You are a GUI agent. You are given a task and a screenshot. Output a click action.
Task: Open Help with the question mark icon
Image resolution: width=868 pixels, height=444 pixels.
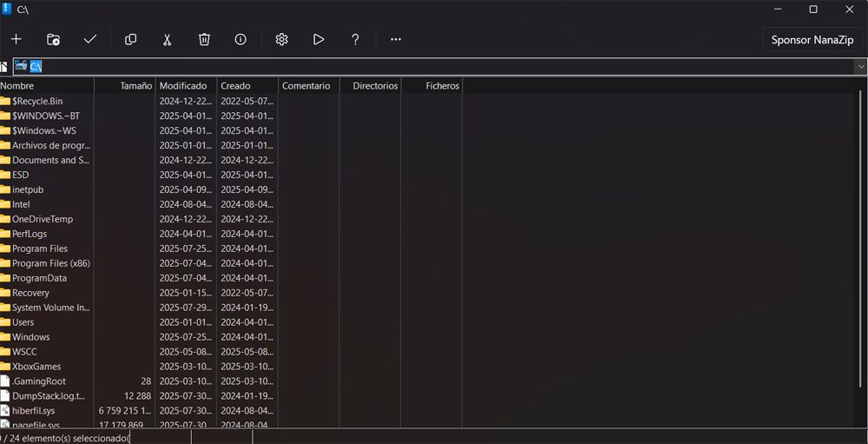pyautogui.click(x=355, y=39)
